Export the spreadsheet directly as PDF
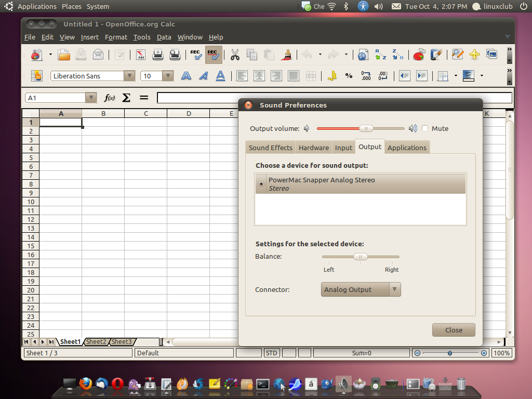The image size is (532, 399). pos(140,55)
